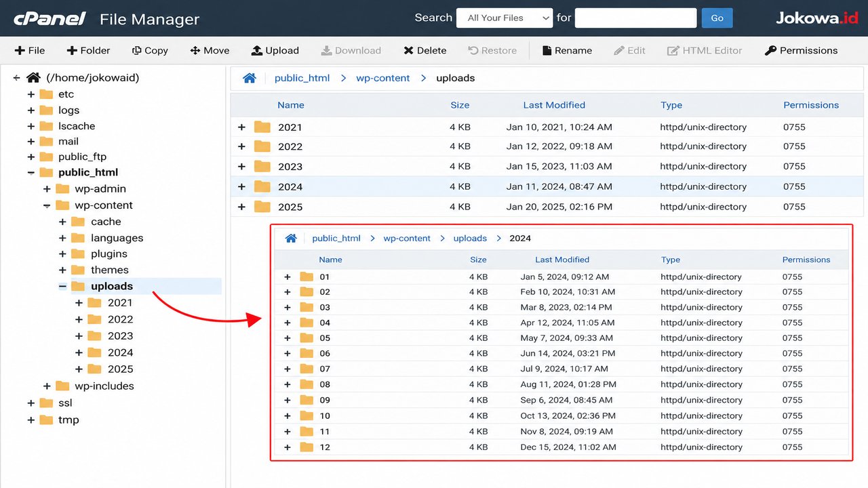Sort uploads list by Last Modified column

point(554,105)
